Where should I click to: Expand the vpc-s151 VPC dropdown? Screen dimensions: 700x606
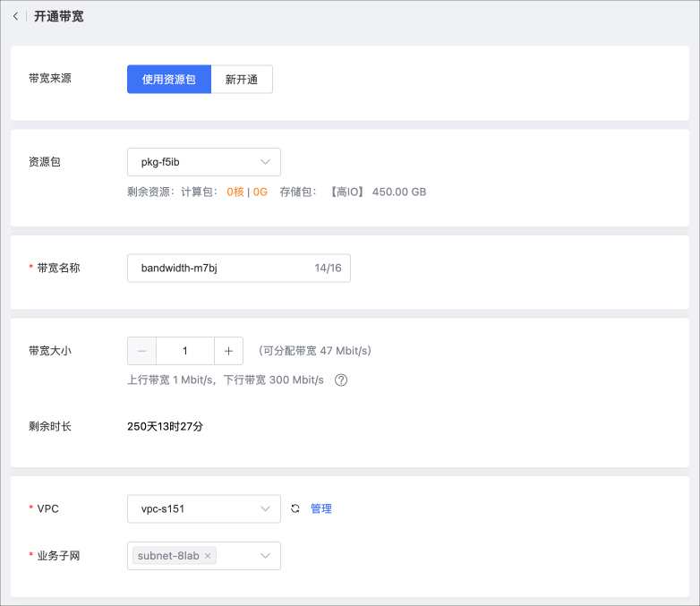[204, 508]
